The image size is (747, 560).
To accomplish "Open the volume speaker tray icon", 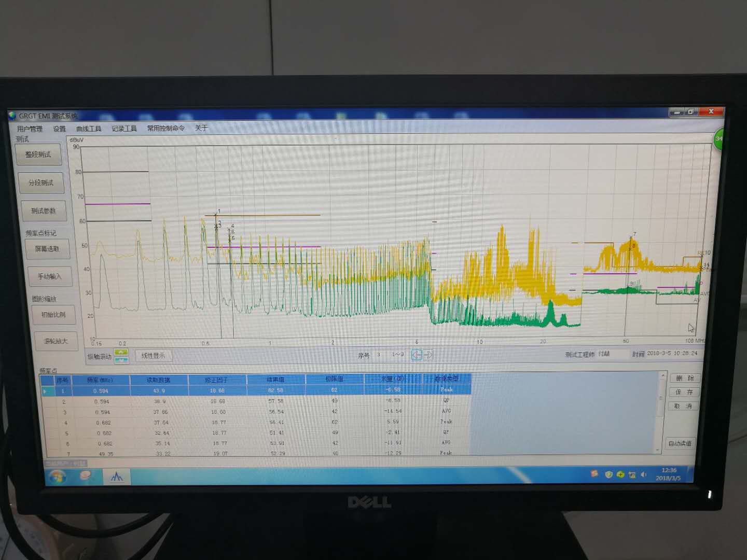I will tap(643, 474).
